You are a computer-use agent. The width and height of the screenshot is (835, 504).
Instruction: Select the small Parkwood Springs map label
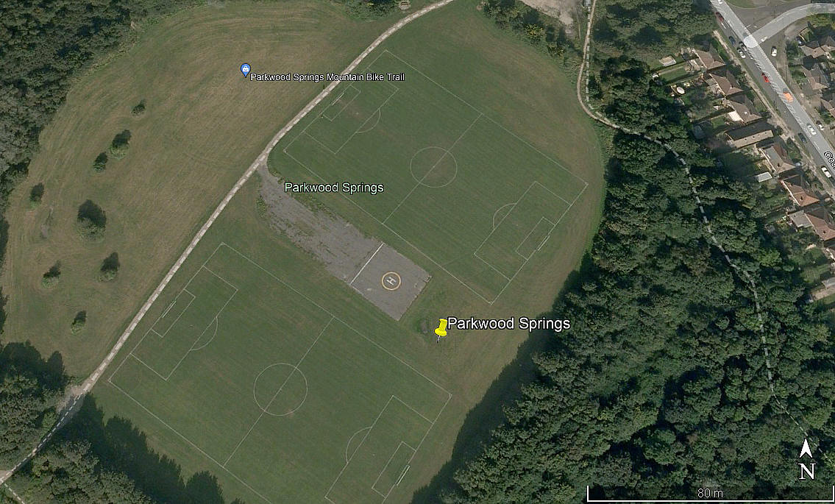click(334, 188)
